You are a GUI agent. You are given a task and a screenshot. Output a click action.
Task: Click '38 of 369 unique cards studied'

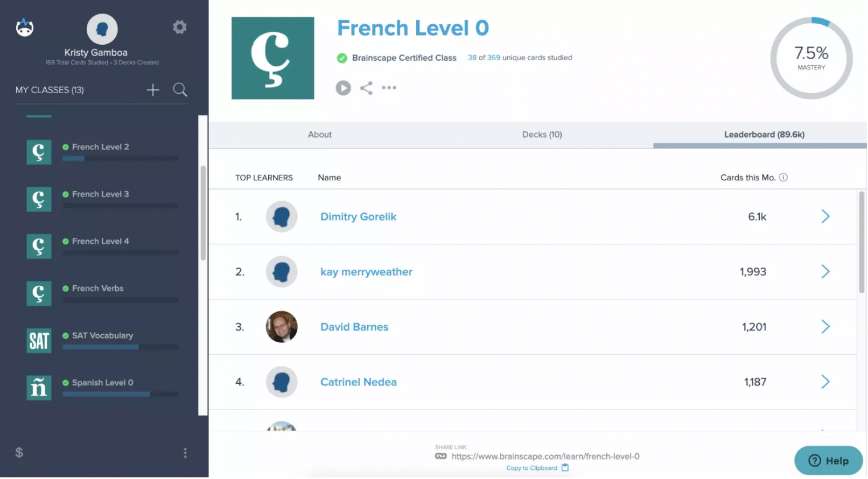[x=520, y=58]
